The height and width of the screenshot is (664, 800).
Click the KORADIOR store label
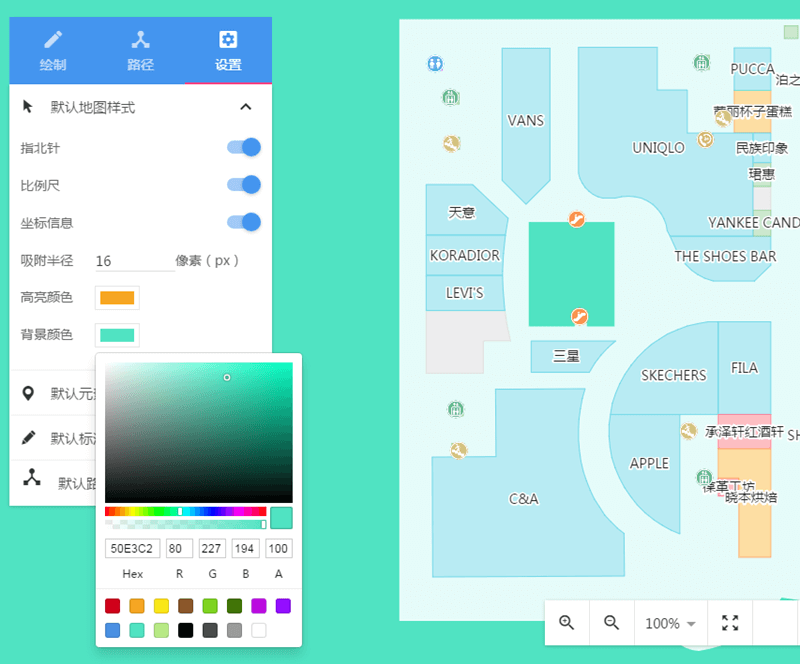coord(465,255)
